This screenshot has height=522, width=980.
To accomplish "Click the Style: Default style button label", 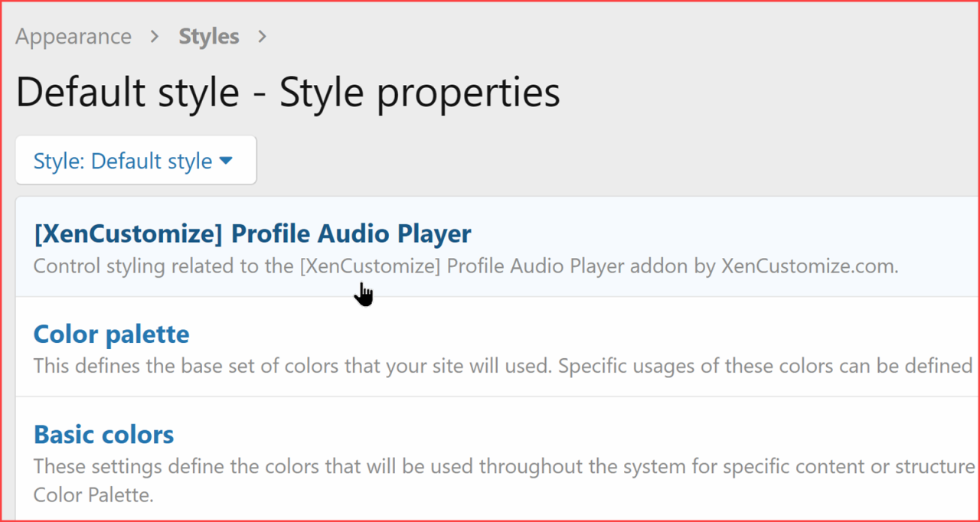I will (122, 160).
